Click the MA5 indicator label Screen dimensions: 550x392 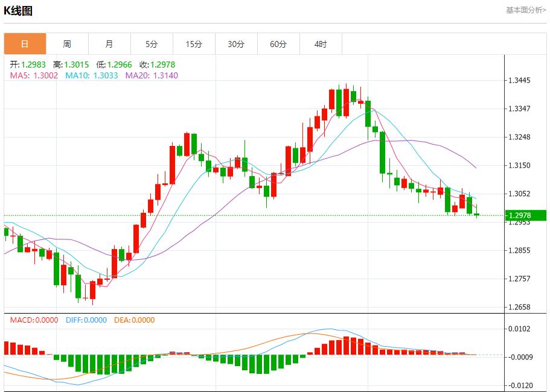[34, 75]
